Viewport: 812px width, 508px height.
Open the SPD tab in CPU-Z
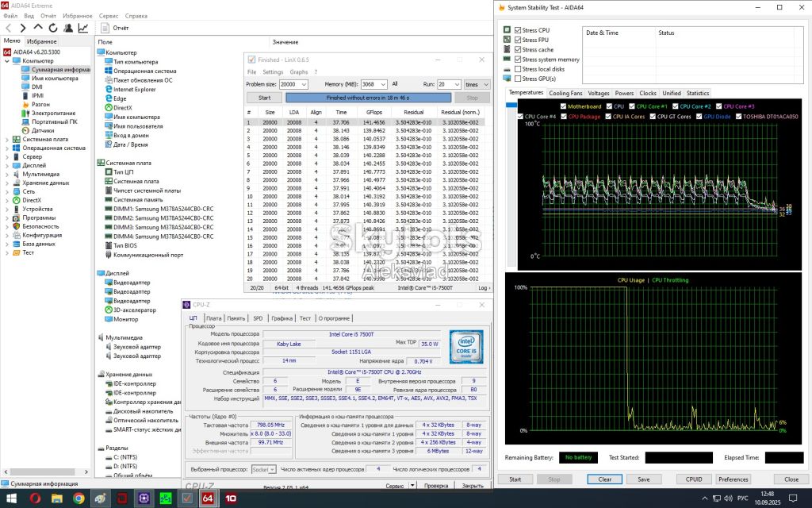click(x=258, y=318)
